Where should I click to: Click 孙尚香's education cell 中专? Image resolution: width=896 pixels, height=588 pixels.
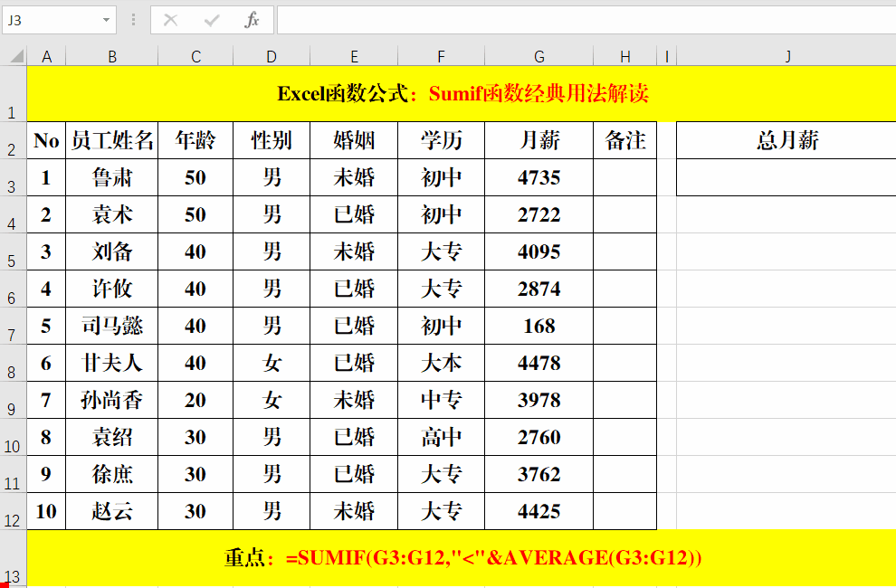pyautogui.click(x=441, y=401)
